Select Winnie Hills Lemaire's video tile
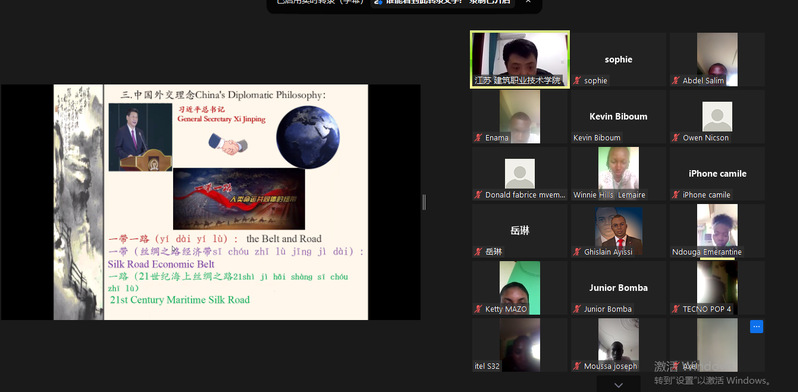Viewport: 798px width, 392px height. 618,174
